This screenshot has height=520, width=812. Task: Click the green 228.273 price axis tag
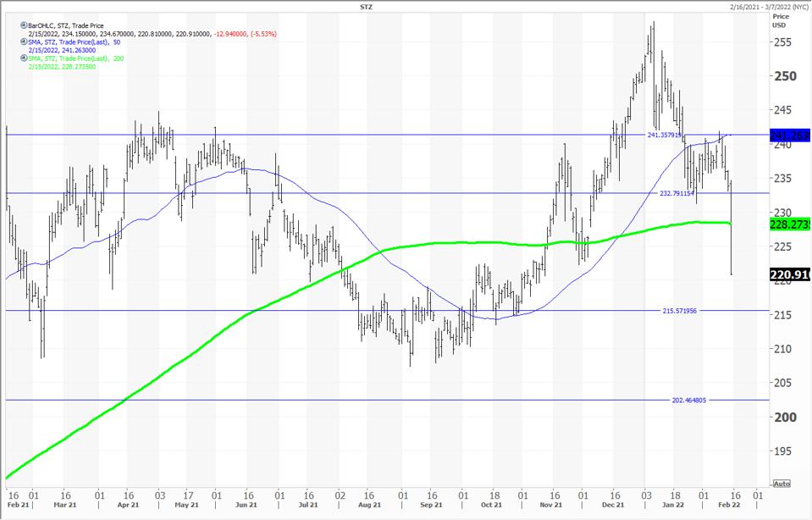(x=790, y=224)
